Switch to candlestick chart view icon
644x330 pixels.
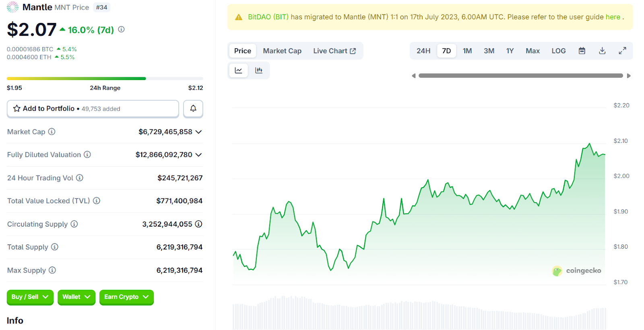[x=259, y=70]
